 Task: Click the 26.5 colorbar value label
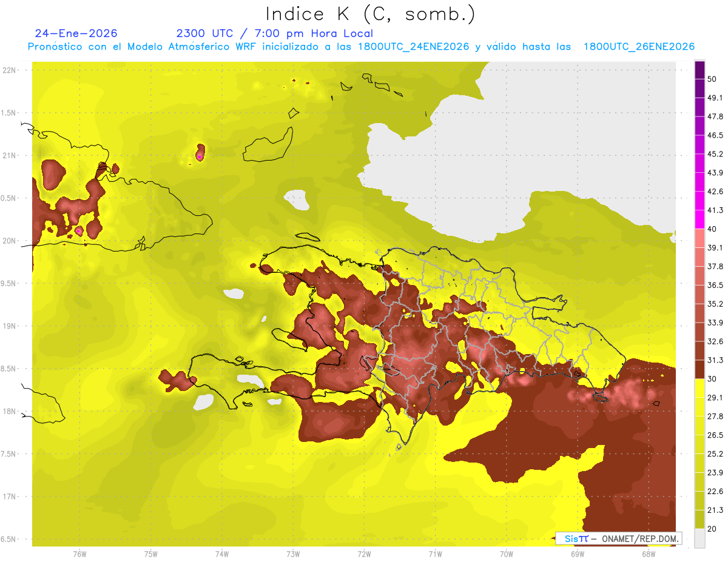(715, 435)
